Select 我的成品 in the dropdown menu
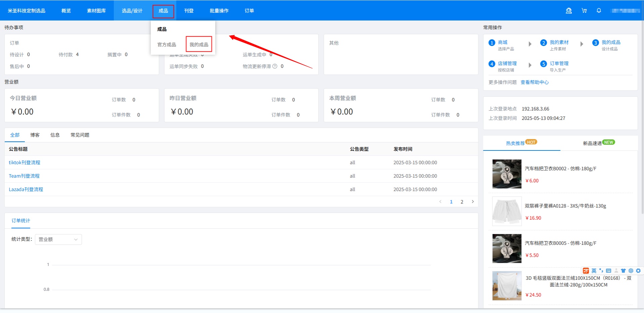Screen dimensions: 644x313 [x=199, y=44]
